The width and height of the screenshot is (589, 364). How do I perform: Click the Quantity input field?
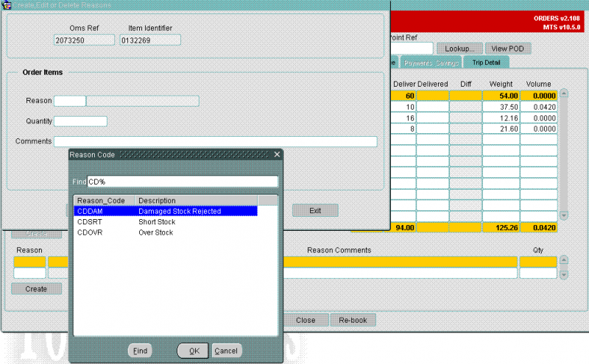pos(81,121)
